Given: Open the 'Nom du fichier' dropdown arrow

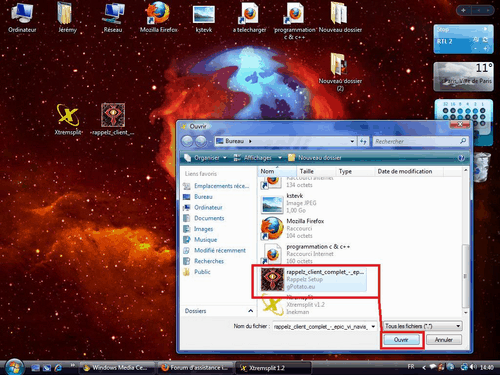Looking at the screenshot, I should (x=373, y=326).
